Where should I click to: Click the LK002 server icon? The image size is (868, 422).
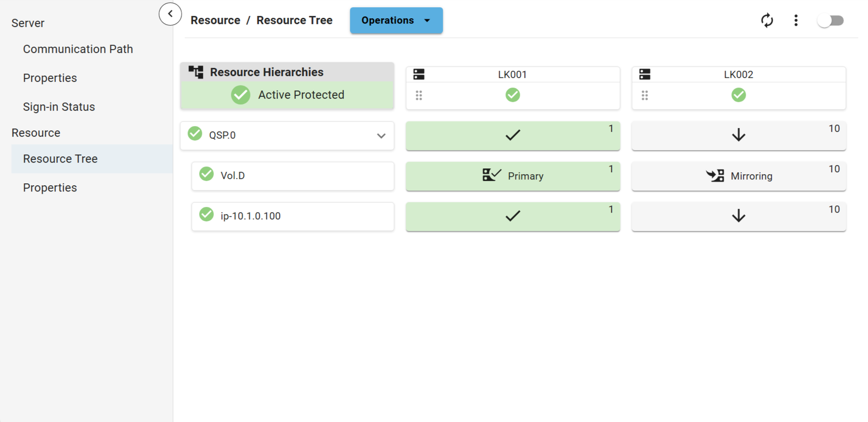[644, 74]
